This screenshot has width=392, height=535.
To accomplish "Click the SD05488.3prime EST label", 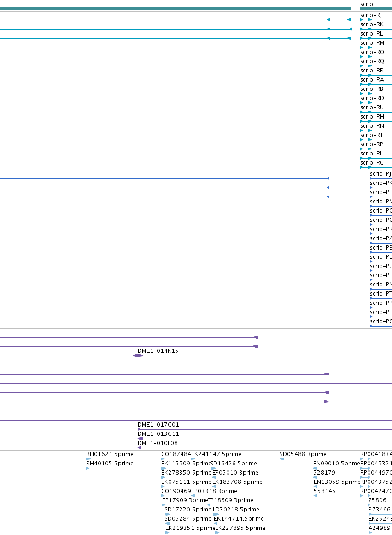I will (303, 454).
